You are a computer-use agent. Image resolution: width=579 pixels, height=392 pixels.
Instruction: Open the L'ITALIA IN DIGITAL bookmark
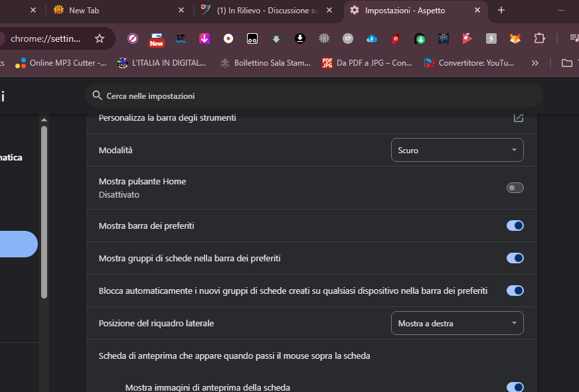click(162, 63)
